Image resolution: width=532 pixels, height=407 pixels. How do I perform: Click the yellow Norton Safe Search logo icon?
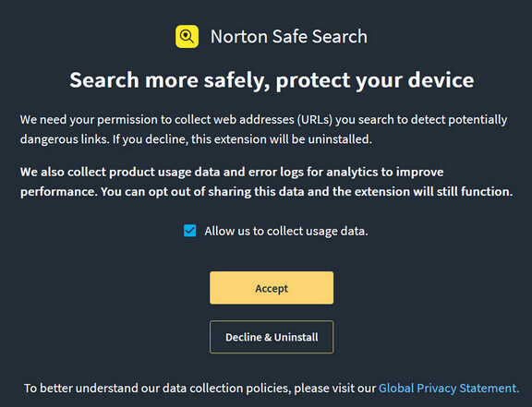(x=187, y=36)
